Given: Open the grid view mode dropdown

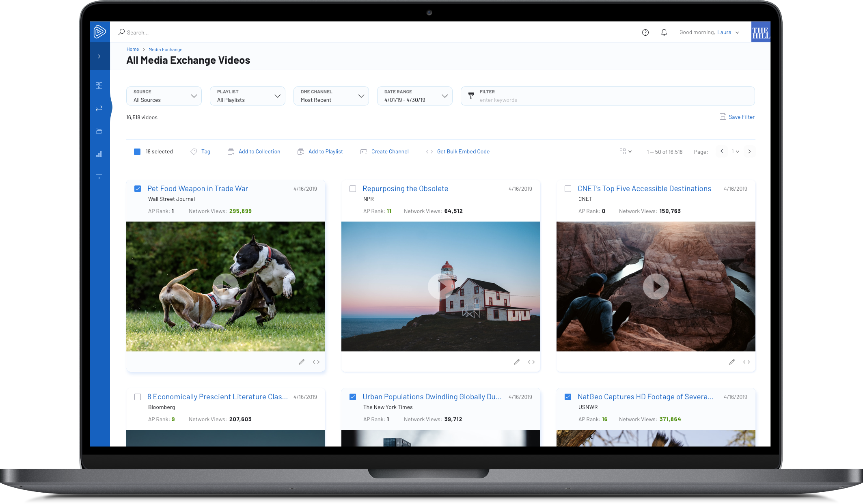Looking at the screenshot, I should pyautogui.click(x=626, y=151).
